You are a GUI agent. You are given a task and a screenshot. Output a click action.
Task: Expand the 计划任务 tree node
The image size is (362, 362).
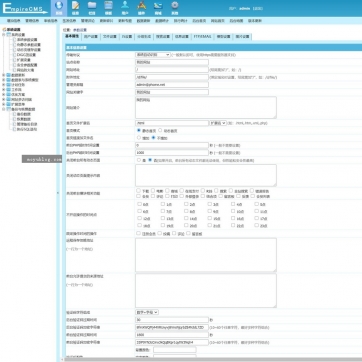click(x=3, y=85)
